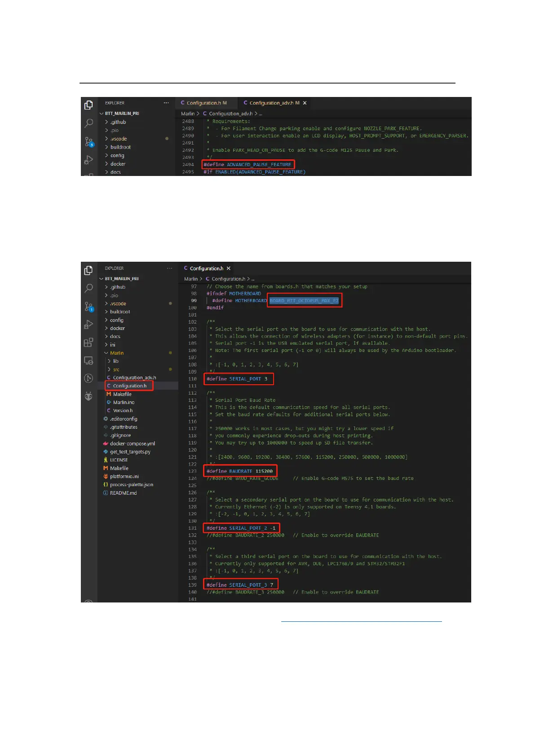Open highlighted Configuration.h in file tree
This screenshot has height=756, width=535.
point(129,386)
